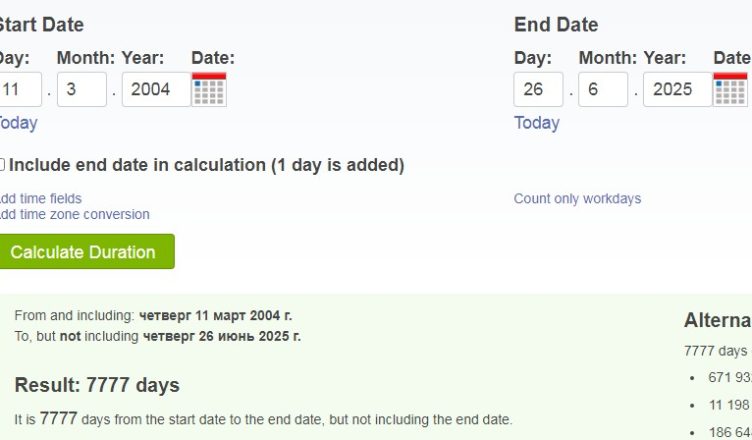Click the Add time fields link
This screenshot has width=752, height=440.
click(x=40, y=198)
